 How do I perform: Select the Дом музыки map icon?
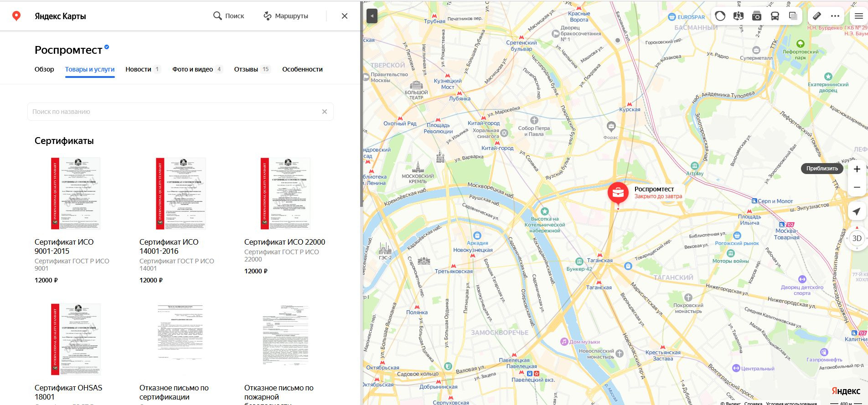click(x=564, y=342)
